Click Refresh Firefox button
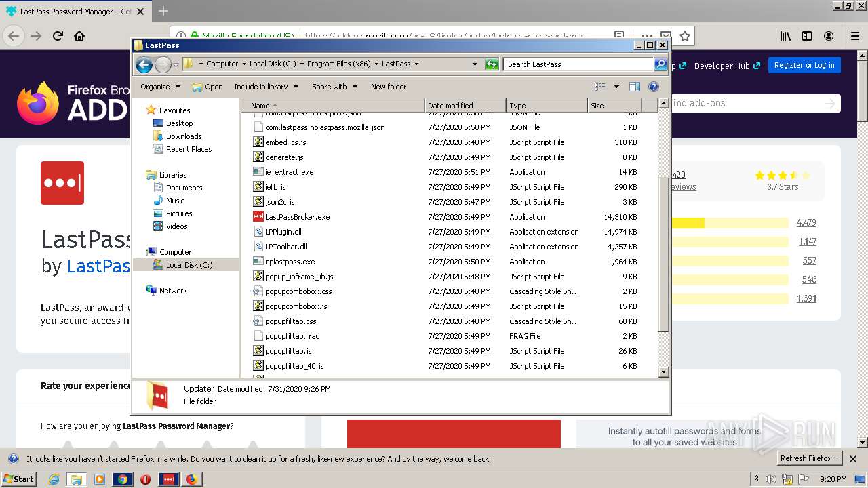Viewport: 868px width, 488px height. click(x=809, y=458)
